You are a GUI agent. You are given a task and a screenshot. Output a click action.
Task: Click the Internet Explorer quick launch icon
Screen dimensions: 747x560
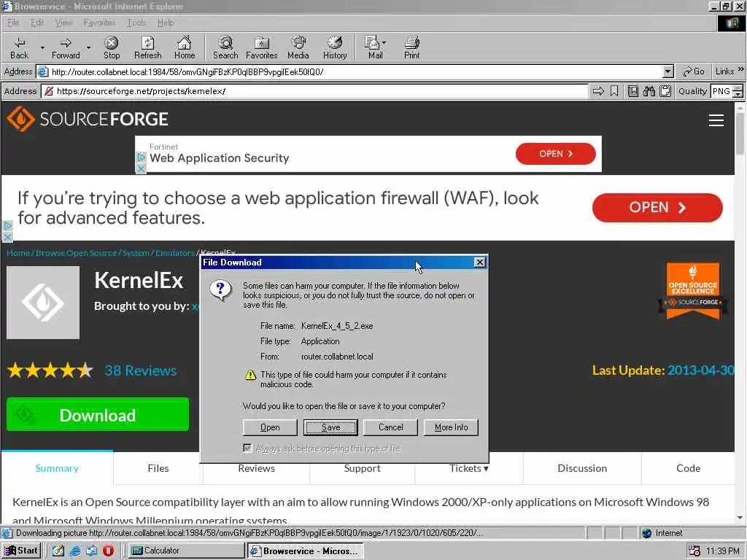point(75,551)
